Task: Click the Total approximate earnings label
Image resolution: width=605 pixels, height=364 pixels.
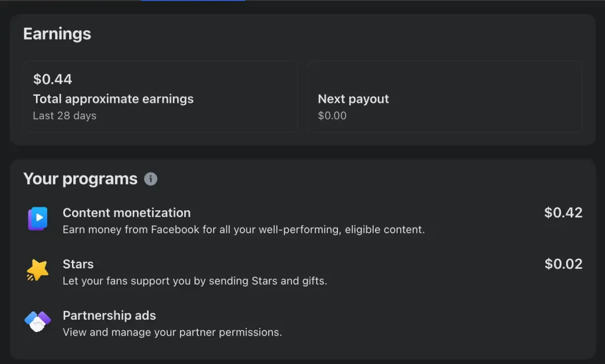Action: [113, 99]
